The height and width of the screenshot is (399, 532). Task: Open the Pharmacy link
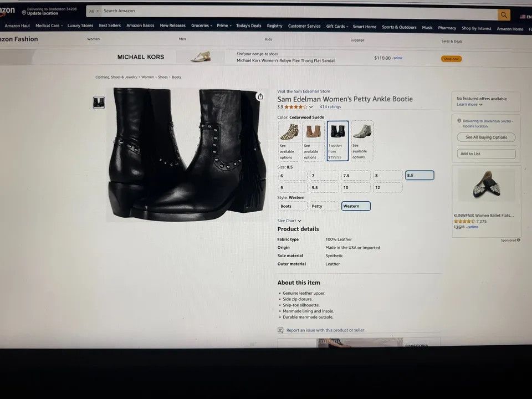[x=447, y=28]
